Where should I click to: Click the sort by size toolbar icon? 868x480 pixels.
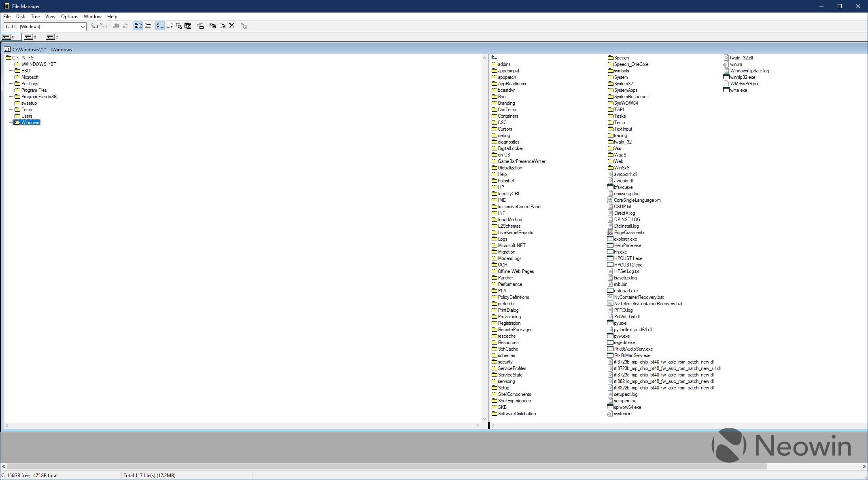pyautogui.click(x=178, y=26)
